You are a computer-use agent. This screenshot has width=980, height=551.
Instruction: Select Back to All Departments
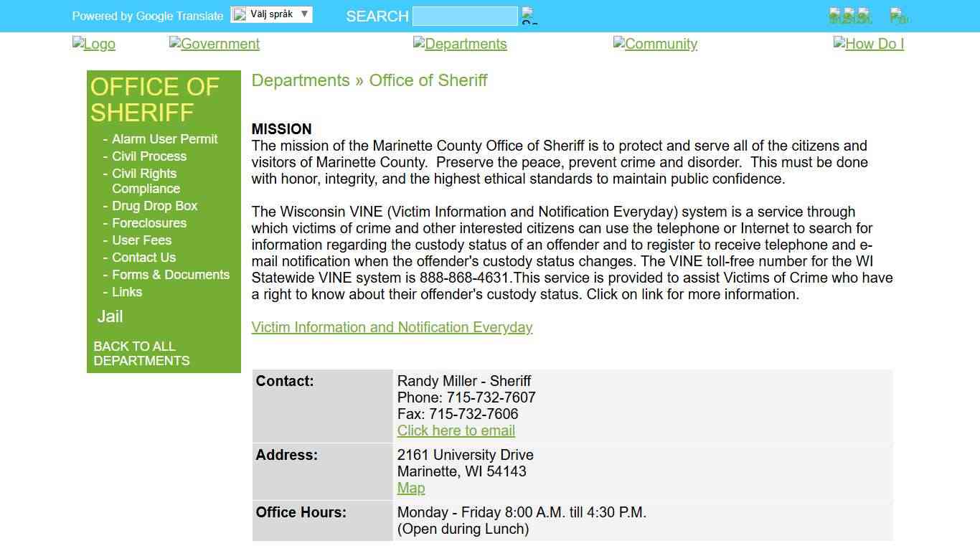[x=141, y=354]
